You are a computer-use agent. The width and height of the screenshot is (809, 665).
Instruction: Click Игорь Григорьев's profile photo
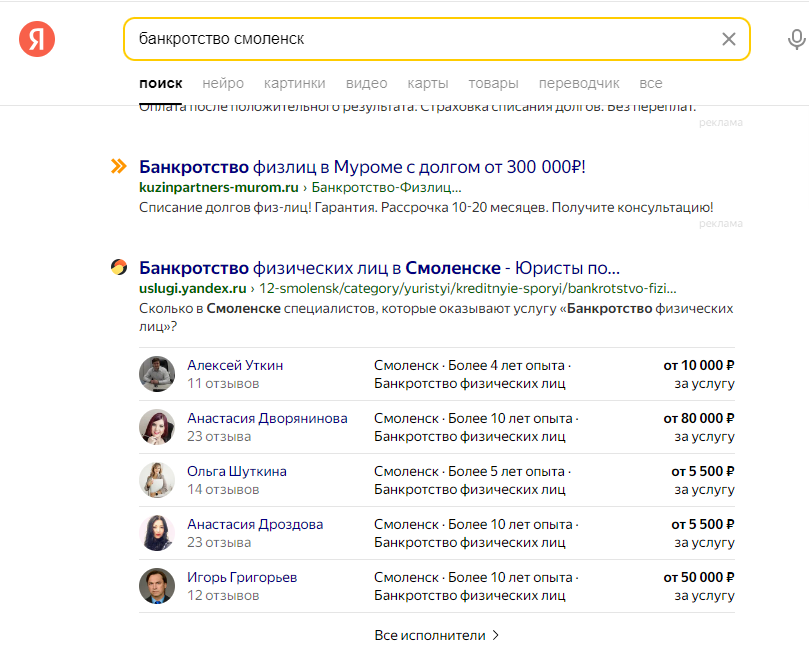(157, 586)
